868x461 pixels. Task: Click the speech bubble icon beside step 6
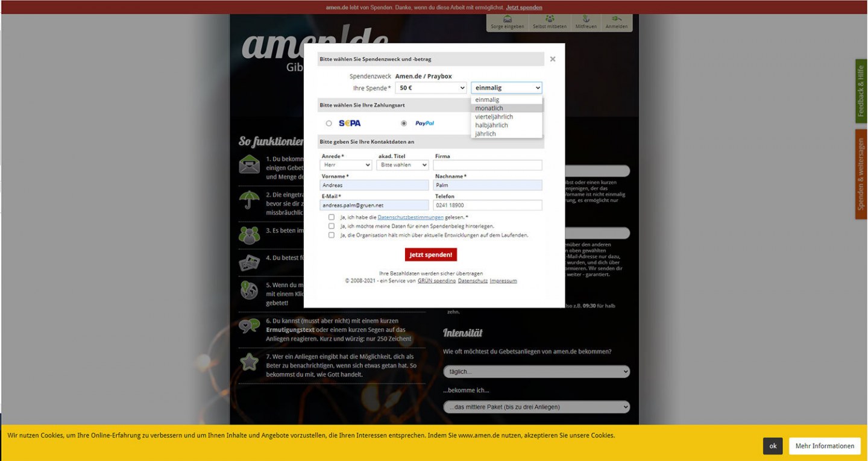(x=249, y=326)
